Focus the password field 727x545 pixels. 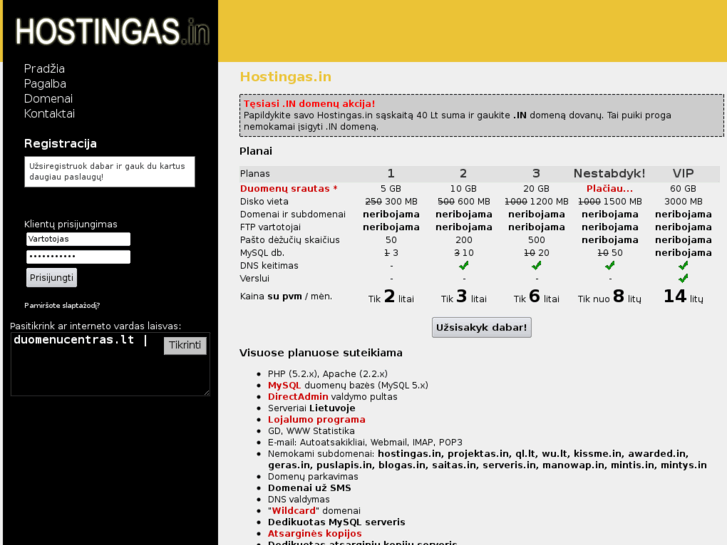[x=78, y=256]
